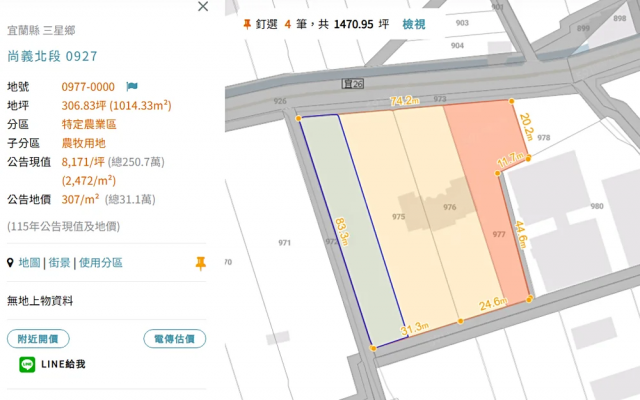Click the 尚義北段 0927 section title
Viewport: 640px width, 400px height.
[x=52, y=57]
